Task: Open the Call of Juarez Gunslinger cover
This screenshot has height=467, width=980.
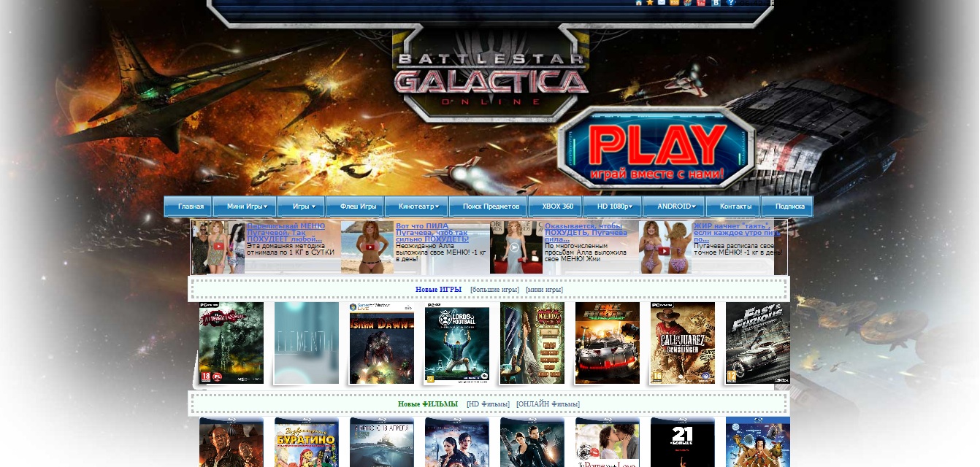Action: pos(683,343)
